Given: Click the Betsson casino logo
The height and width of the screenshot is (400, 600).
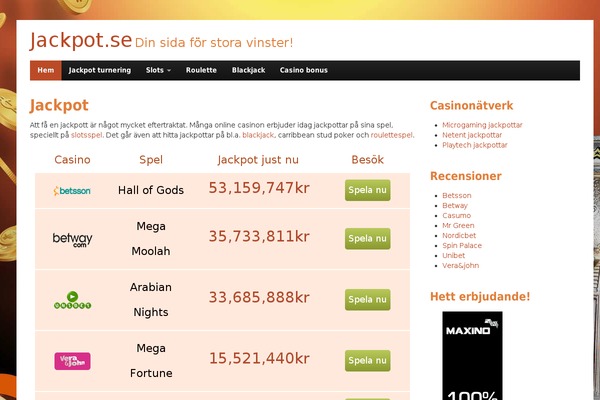Looking at the screenshot, I should (72, 190).
